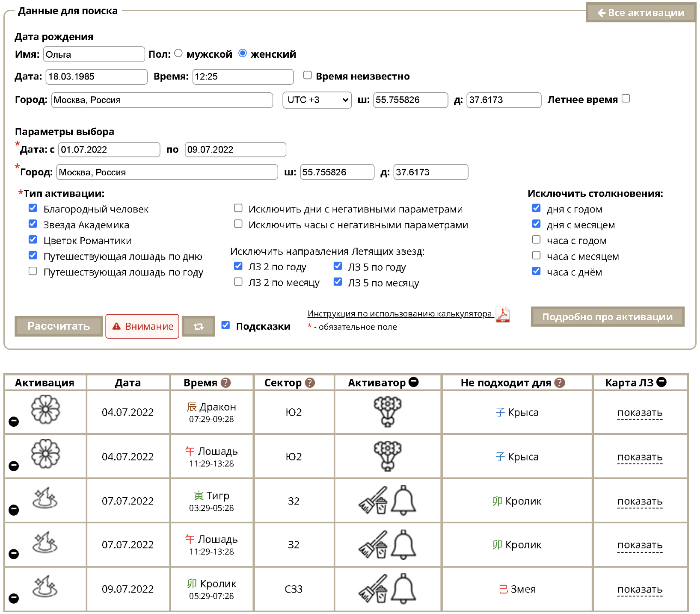
Task: Click help icon next to Время header
Action: tap(226, 383)
